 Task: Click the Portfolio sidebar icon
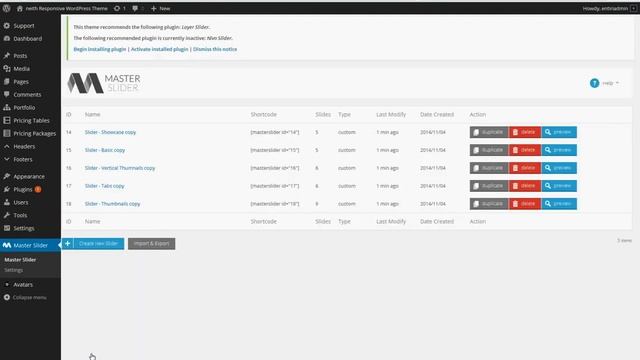(7, 107)
